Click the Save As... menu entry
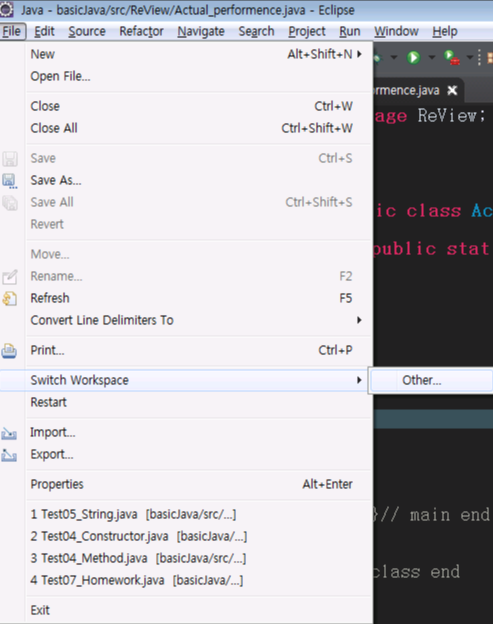This screenshot has height=624, width=493. pyautogui.click(x=186, y=180)
